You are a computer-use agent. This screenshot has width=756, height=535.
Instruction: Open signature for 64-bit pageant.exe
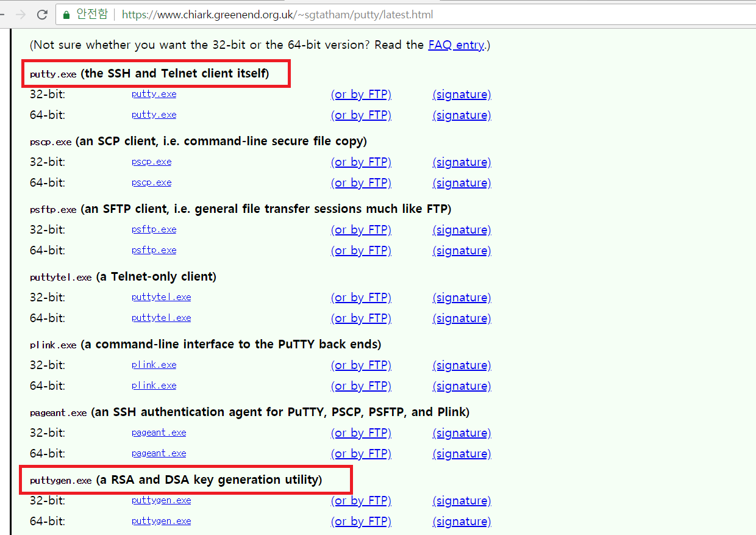[462, 454]
